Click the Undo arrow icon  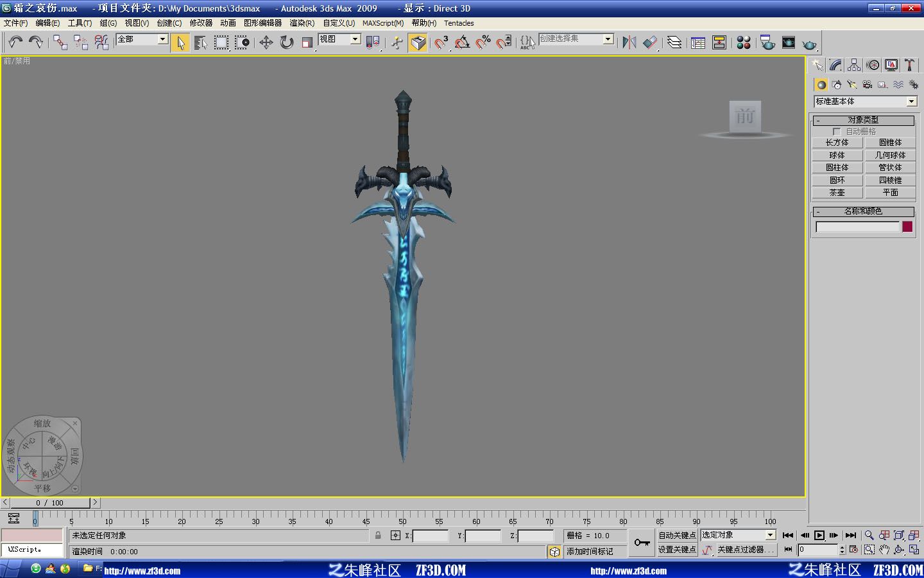tap(15, 42)
